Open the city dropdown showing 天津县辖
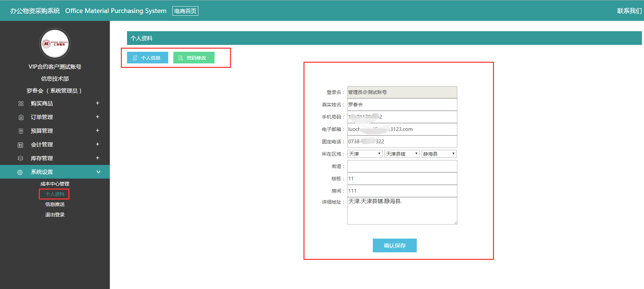The width and height of the screenshot is (644, 289). (402, 154)
